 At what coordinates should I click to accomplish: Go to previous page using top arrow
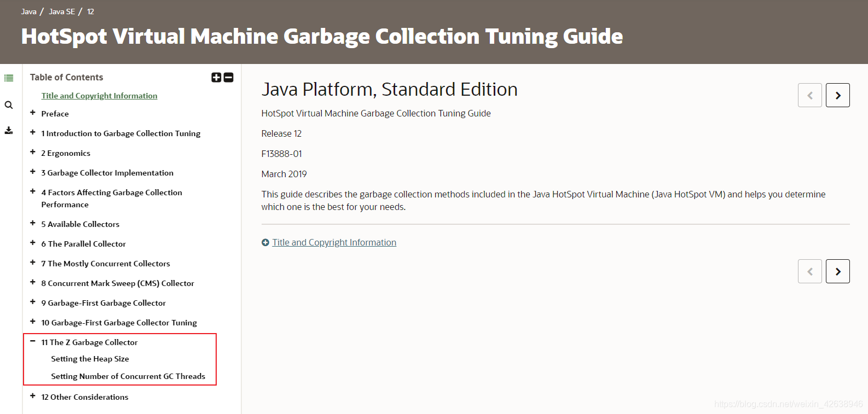[810, 95]
